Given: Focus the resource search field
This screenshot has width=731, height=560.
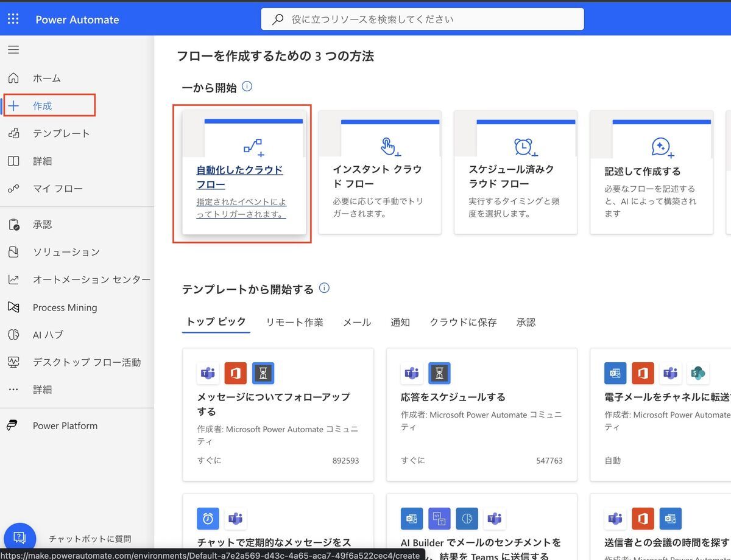Looking at the screenshot, I should pos(422,19).
